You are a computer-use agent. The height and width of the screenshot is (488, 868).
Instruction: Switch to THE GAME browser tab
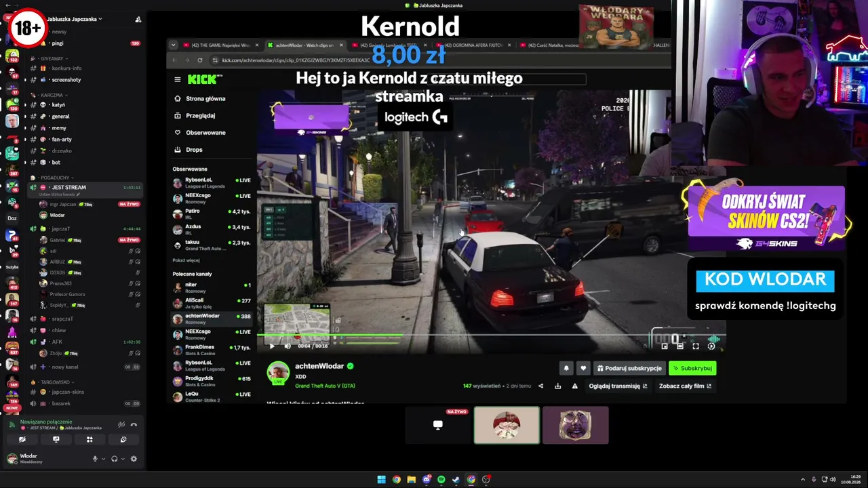[x=221, y=45]
